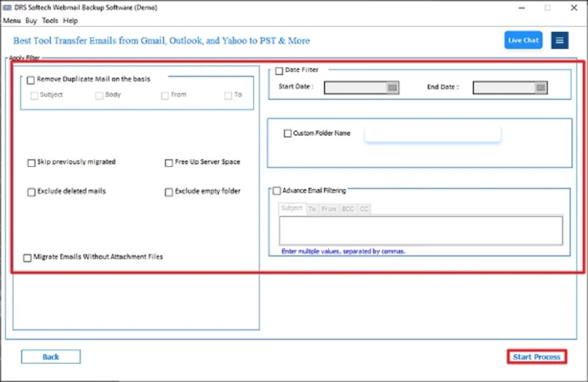The image size is (588, 382).
Task: Open the Tools menu
Action: pyautogui.click(x=50, y=20)
